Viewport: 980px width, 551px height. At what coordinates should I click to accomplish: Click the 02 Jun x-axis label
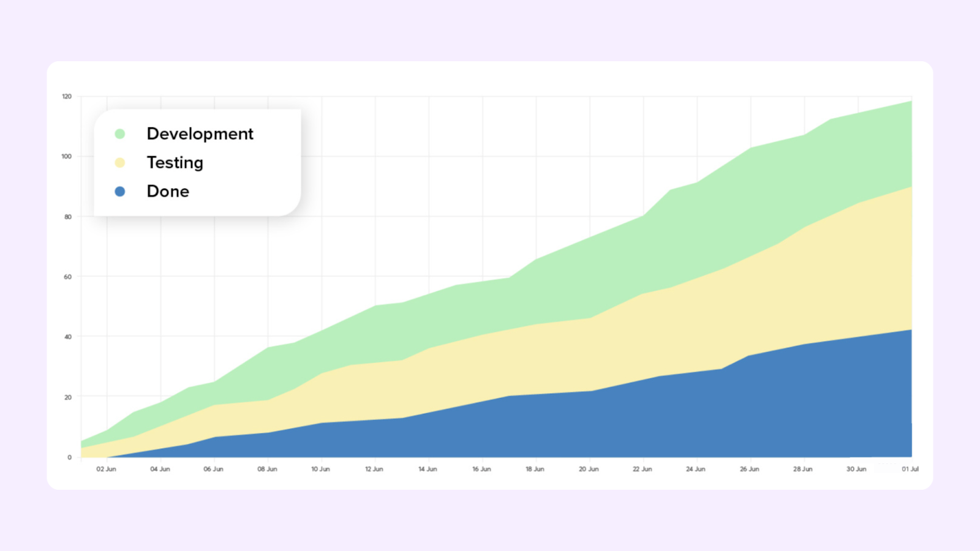point(106,469)
